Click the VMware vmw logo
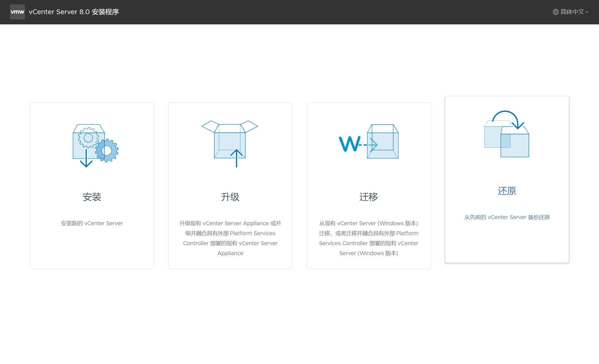This screenshot has height=364, width=599. click(17, 12)
